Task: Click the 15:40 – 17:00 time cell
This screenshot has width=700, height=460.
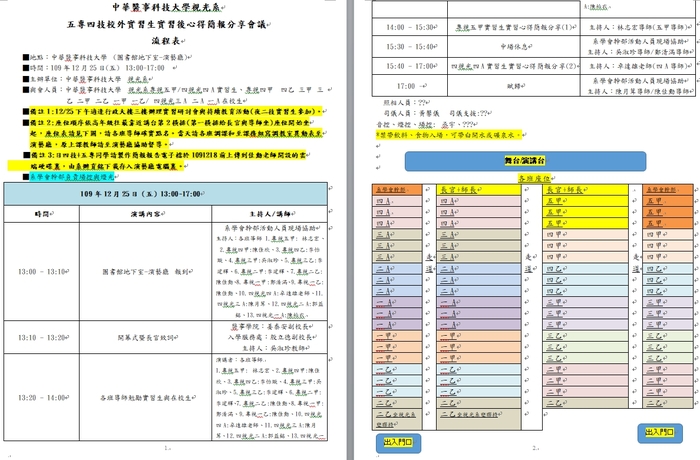Action: click(x=409, y=66)
